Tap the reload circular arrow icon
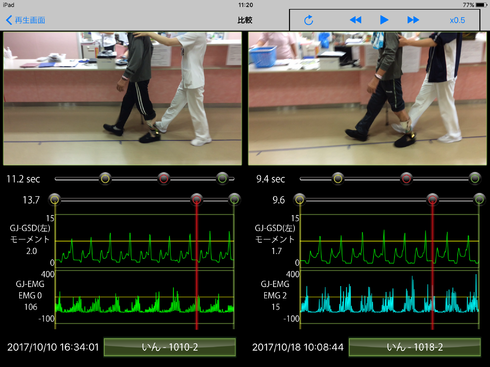The height and width of the screenshot is (367, 490). click(309, 20)
